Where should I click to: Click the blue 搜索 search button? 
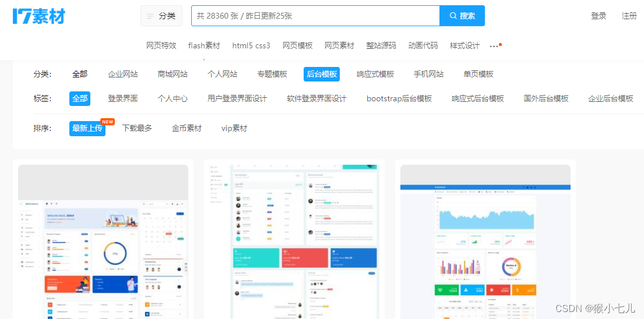point(462,16)
